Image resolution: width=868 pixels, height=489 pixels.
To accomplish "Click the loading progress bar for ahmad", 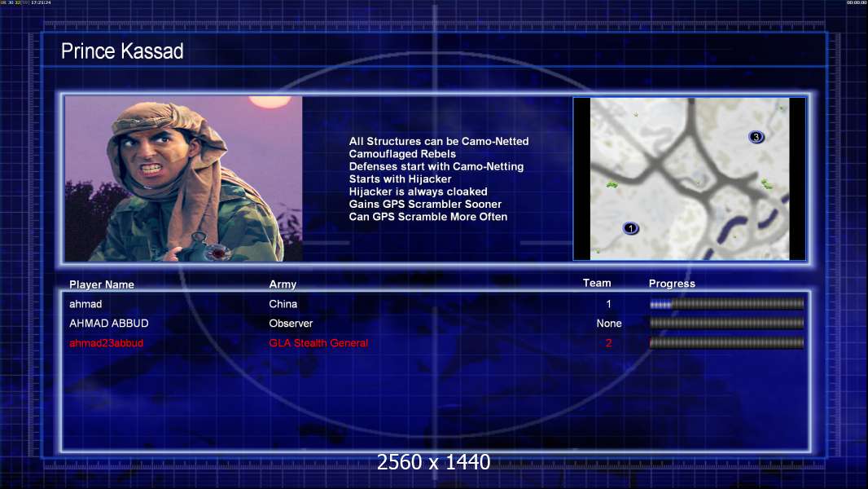I will click(x=727, y=304).
